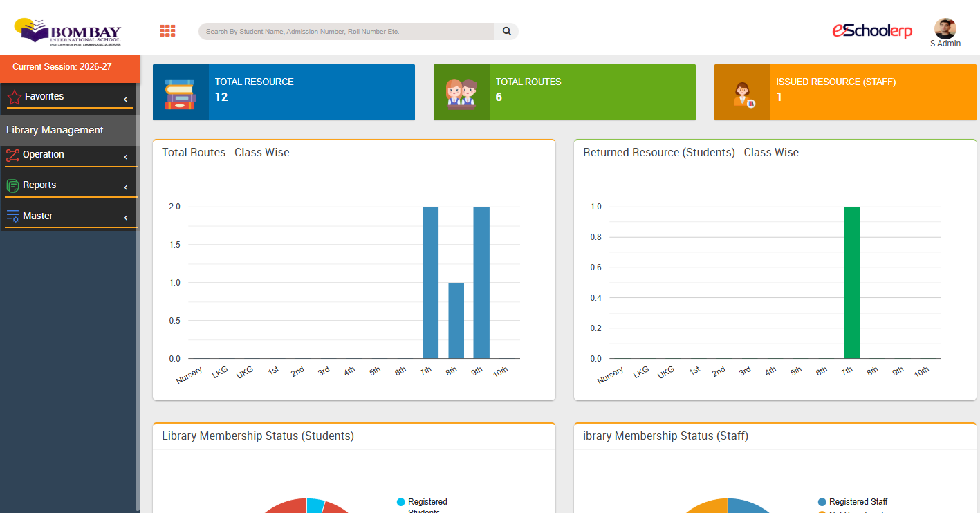The width and height of the screenshot is (980, 513).
Task: Expand the Reports menu chevron
Action: (125, 188)
